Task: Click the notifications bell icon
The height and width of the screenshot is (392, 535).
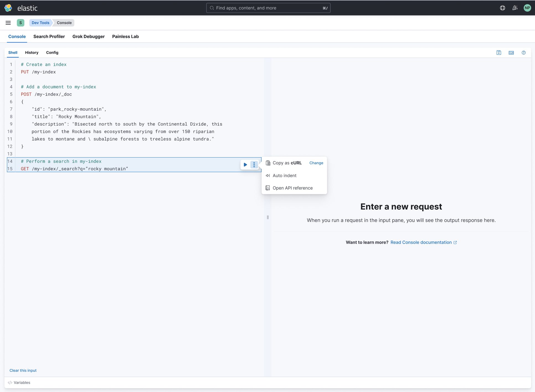Action: coord(515,7)
